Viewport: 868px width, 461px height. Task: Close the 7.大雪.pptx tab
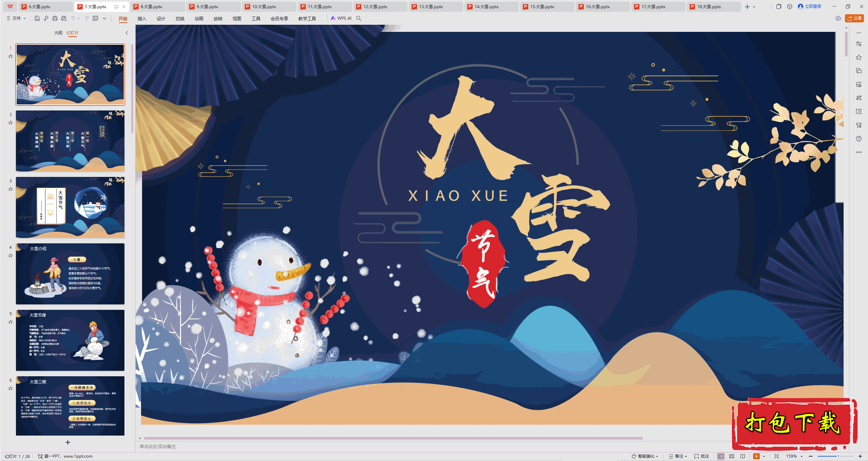[124, 6]
